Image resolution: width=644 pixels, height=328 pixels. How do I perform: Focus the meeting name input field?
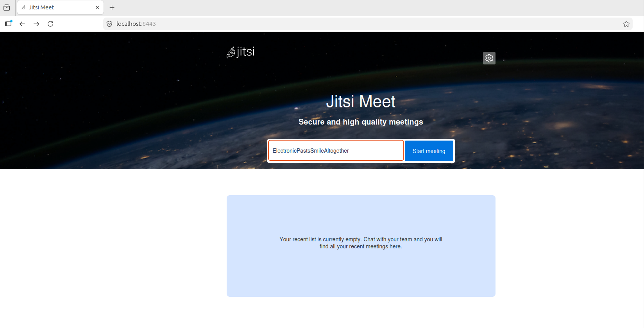336,150
